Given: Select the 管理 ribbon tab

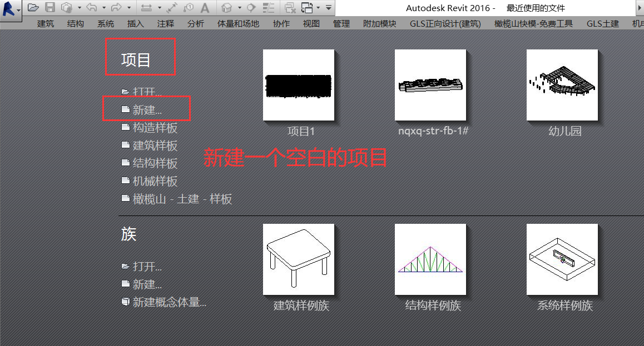Looking at the screenshot, I should (341, 24).
